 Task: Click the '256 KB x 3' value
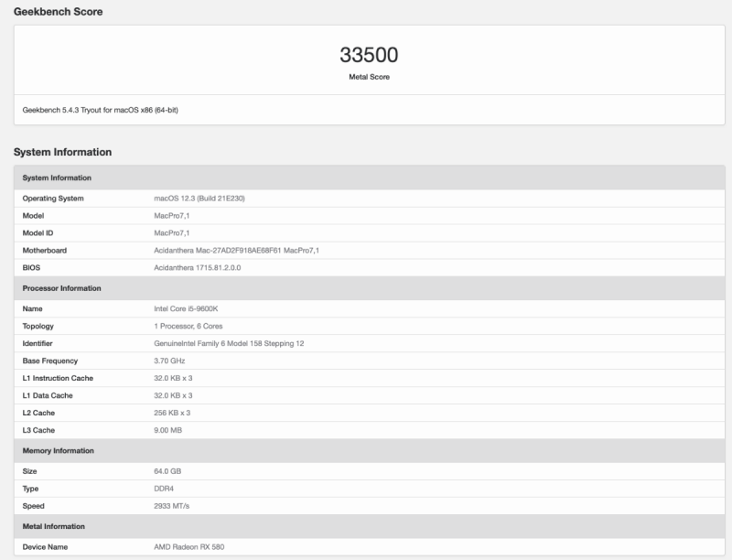click(172, 413)
